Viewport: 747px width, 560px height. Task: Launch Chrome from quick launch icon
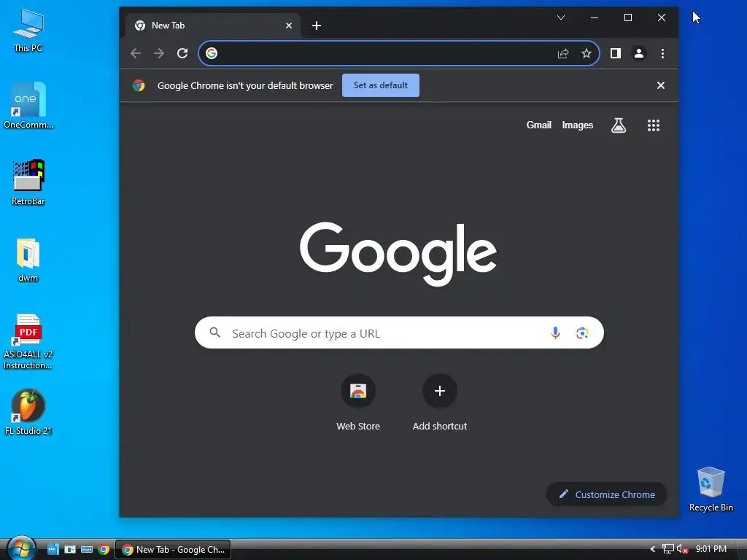point(104,550)
